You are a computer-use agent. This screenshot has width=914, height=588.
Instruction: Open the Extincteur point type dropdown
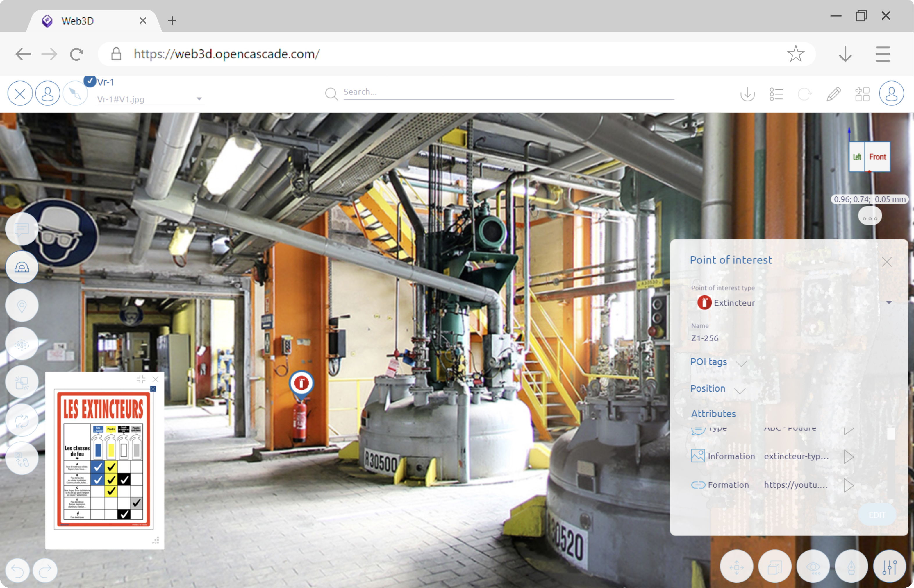[x=889, y=303]
